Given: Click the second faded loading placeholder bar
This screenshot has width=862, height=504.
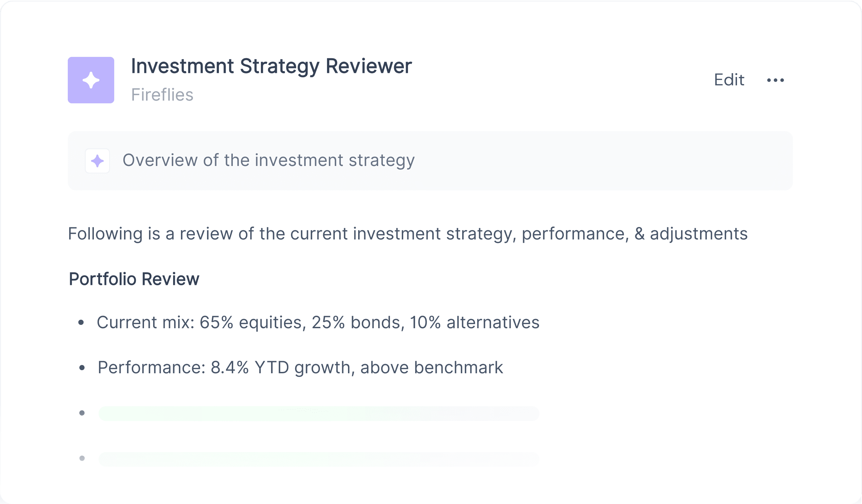Looking at the screenshot, I should click(x=319, y=459).
